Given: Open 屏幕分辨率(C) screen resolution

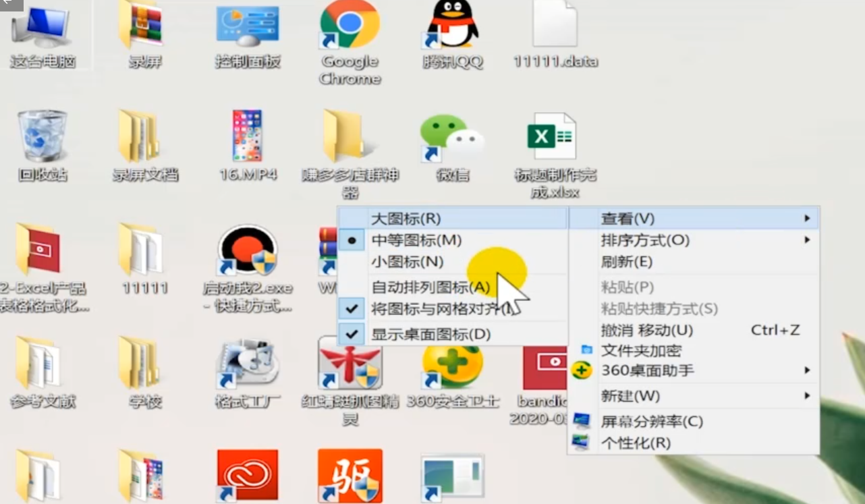Looking at the screenshot, I should click(x=694, y=422).
